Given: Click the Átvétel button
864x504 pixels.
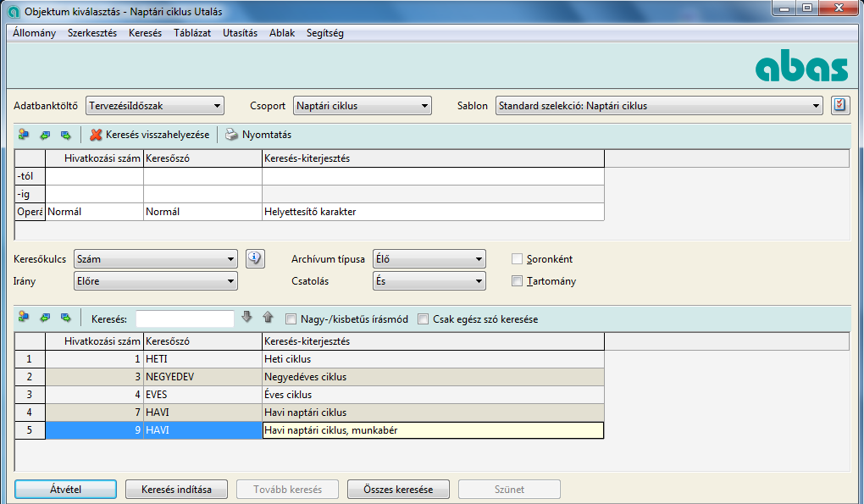Looking at the screenshot, I should [65, 489].
